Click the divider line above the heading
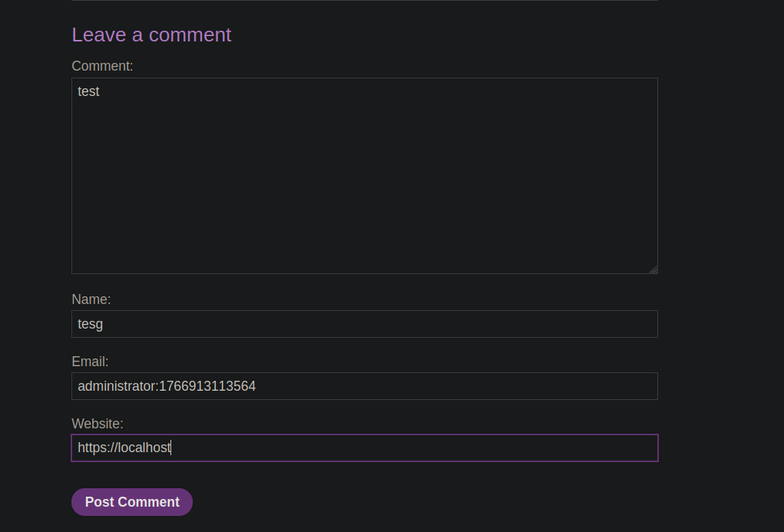 pos(365,1)
